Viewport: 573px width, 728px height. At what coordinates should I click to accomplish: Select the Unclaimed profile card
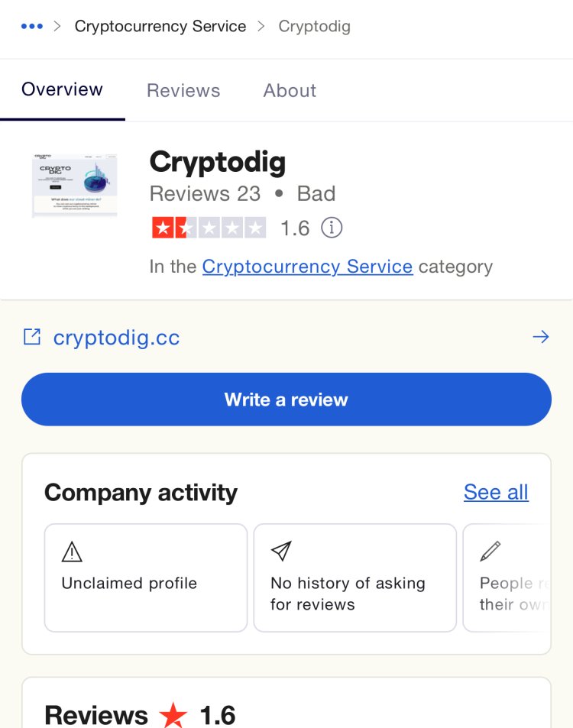(146, 578)
